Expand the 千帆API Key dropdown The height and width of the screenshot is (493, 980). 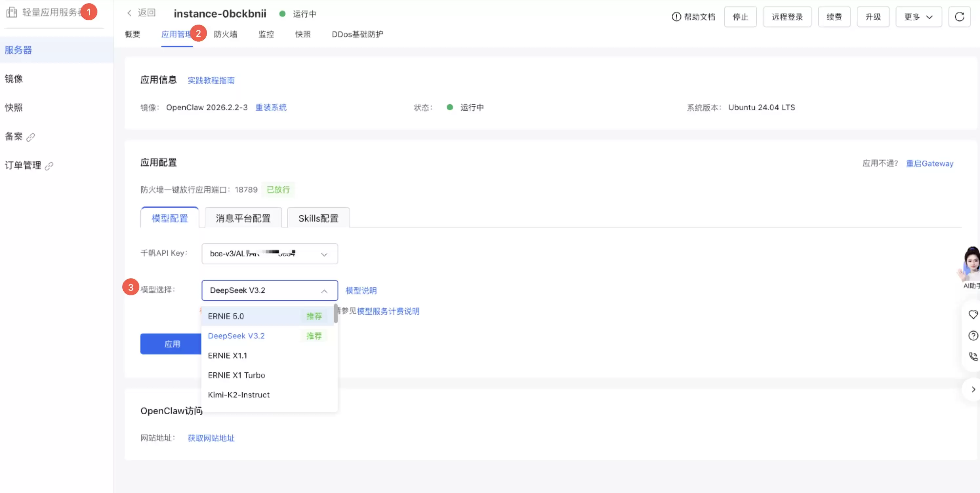(269, 253)
